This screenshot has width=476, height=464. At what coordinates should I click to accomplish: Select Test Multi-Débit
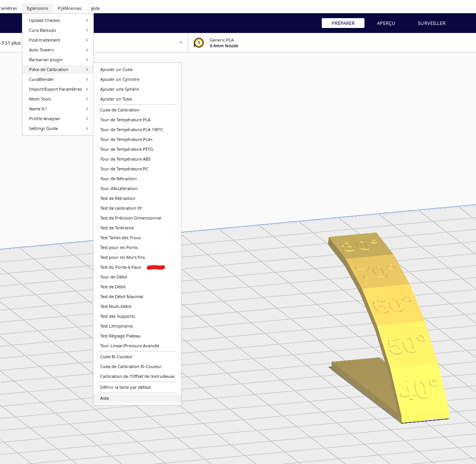click(137, 306)
